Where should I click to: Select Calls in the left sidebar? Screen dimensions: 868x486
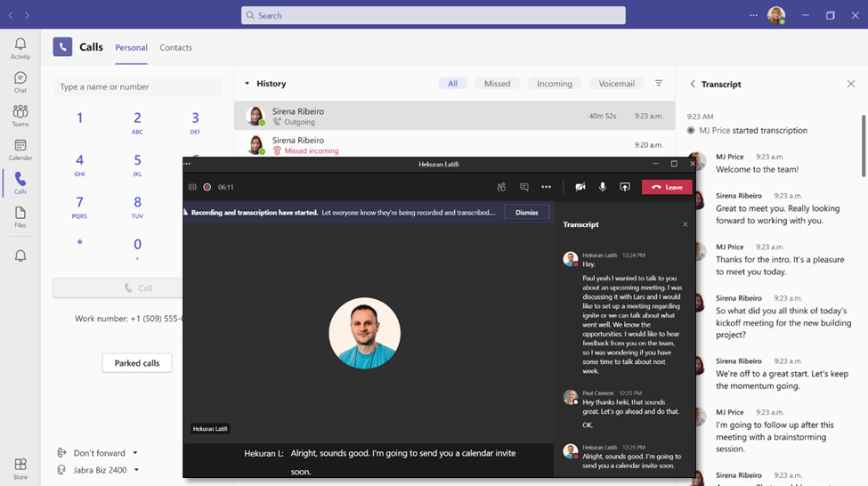pos(20,183)
